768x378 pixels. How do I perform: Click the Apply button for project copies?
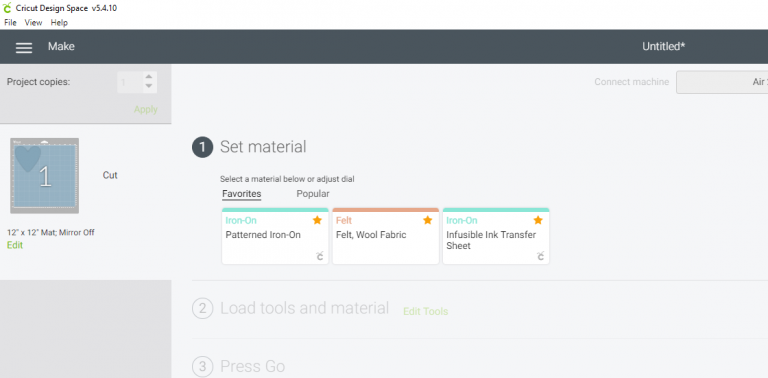[146, 110]
